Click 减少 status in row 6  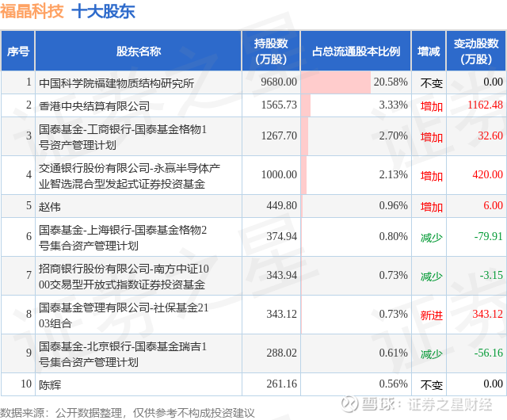pyautogui.click(x=431, y=238)
